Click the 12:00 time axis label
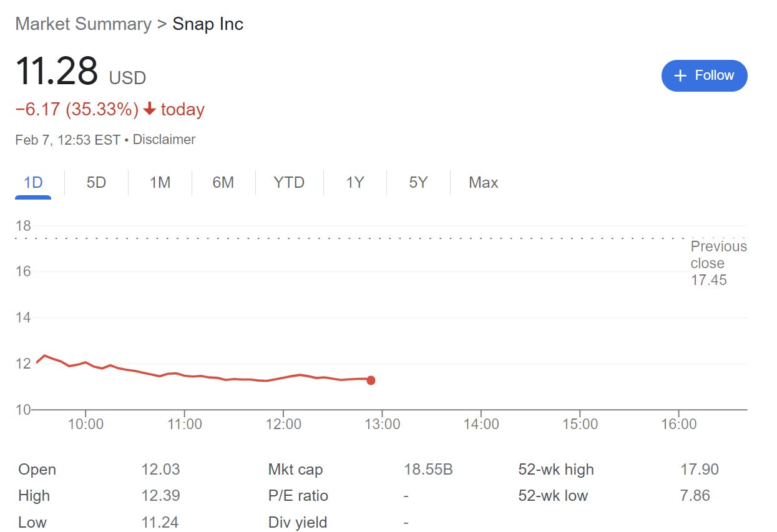 [283, 425]
